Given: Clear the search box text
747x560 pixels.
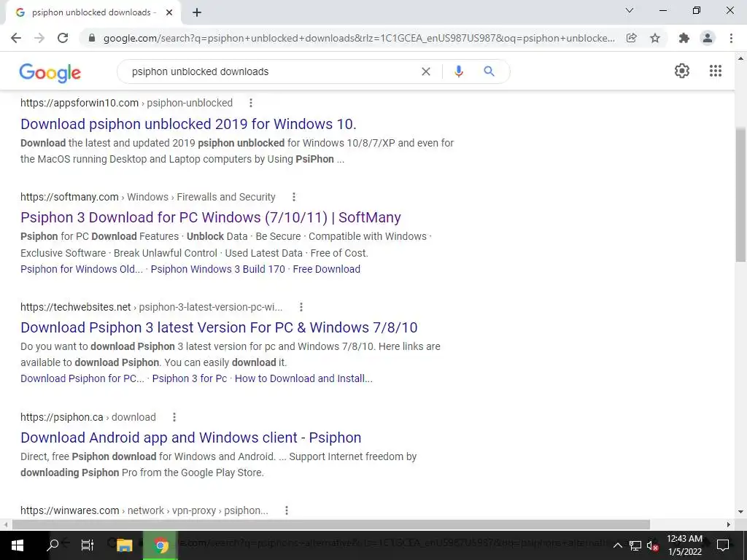Looking at the screenshot, I should coord(426,71).
